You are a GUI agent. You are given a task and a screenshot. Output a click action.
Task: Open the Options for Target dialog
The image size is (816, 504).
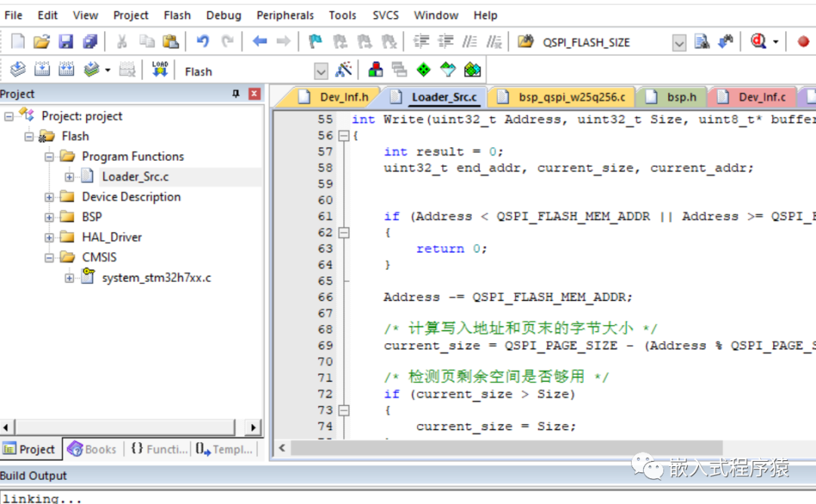[x=344, y=69]
